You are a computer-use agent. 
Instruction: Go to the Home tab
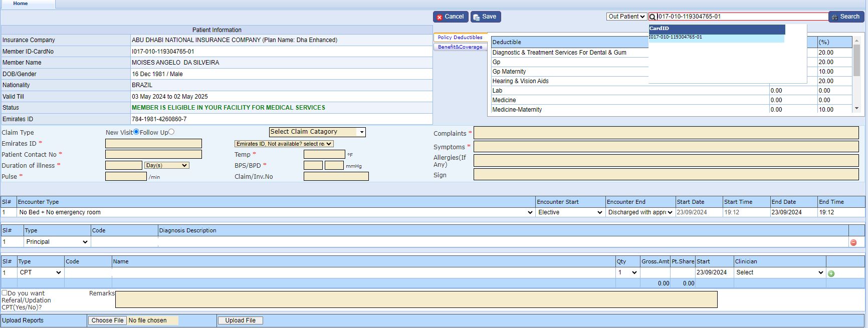pyautogui.click(x=21, y=4)
